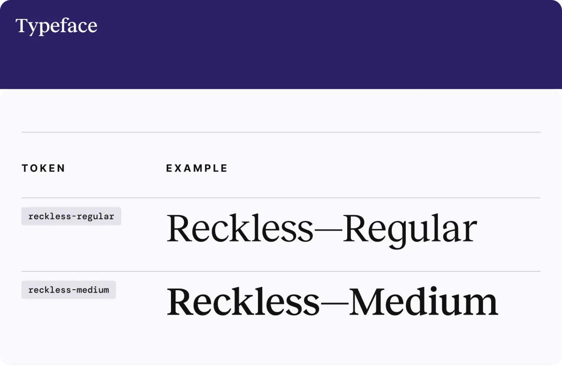Select the EXAMPLE column header
This screenshot has height=392, width=562.
coord(197,168)
